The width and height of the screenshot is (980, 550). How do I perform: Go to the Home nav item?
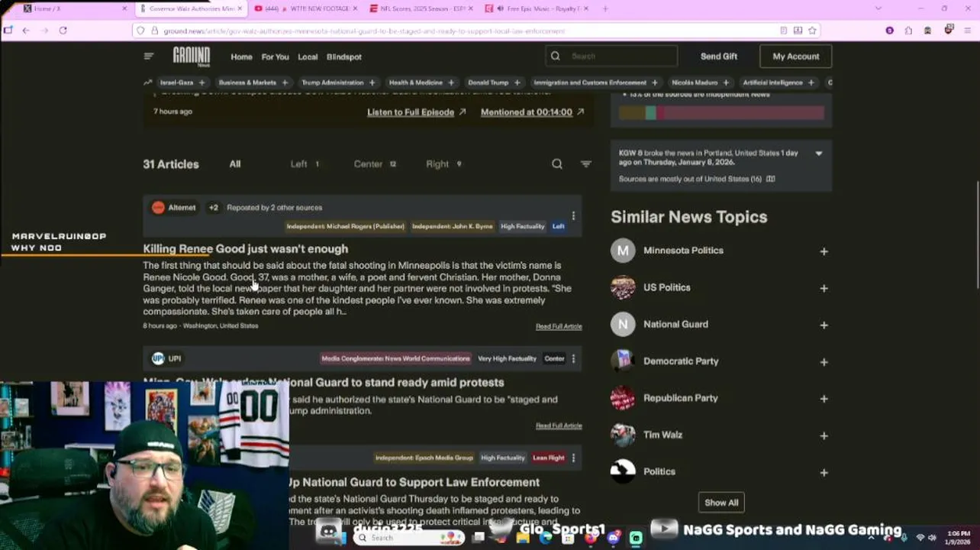tap(241, 57)
